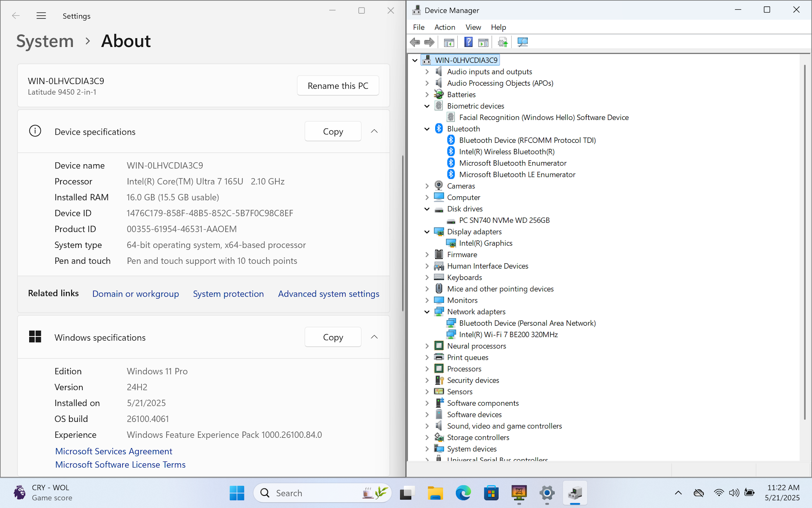Click the Device Manager vertical scrollbar
Viewport: 812px width, 508px height.
pyautogui.click(x=805, y=242)
